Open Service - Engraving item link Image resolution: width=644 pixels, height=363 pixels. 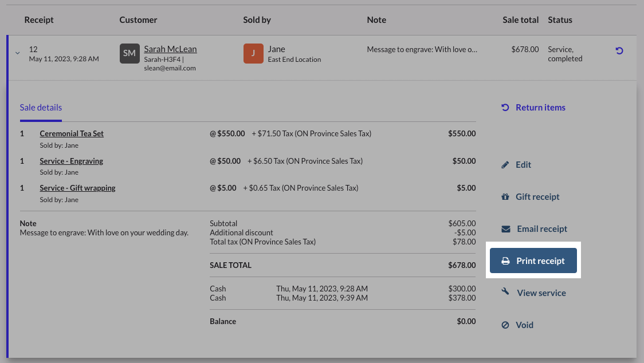[71, 161]
